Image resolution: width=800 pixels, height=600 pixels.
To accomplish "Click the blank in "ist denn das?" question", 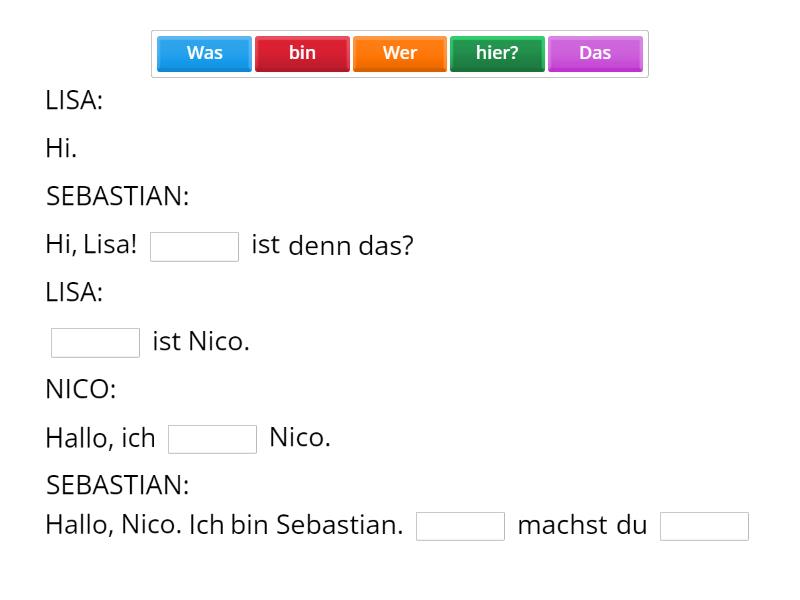I will click(194, 246).
